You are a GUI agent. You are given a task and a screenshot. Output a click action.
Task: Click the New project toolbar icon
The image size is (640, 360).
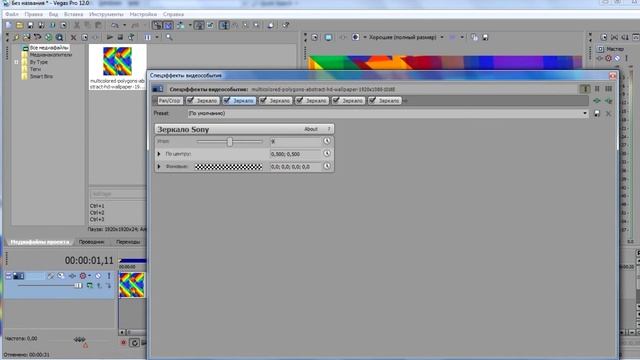coord(9,25)
